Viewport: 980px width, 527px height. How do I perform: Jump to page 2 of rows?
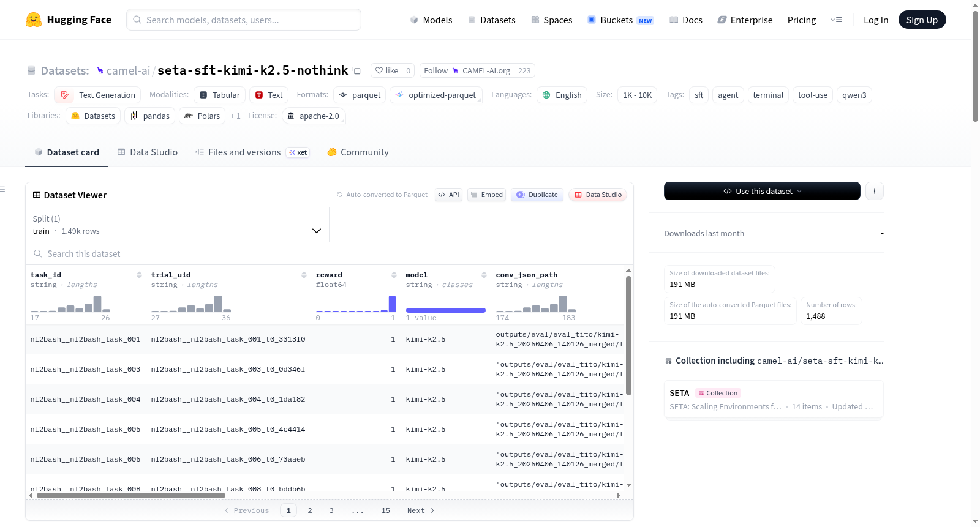pyautogui.click(x=310, y=510)
